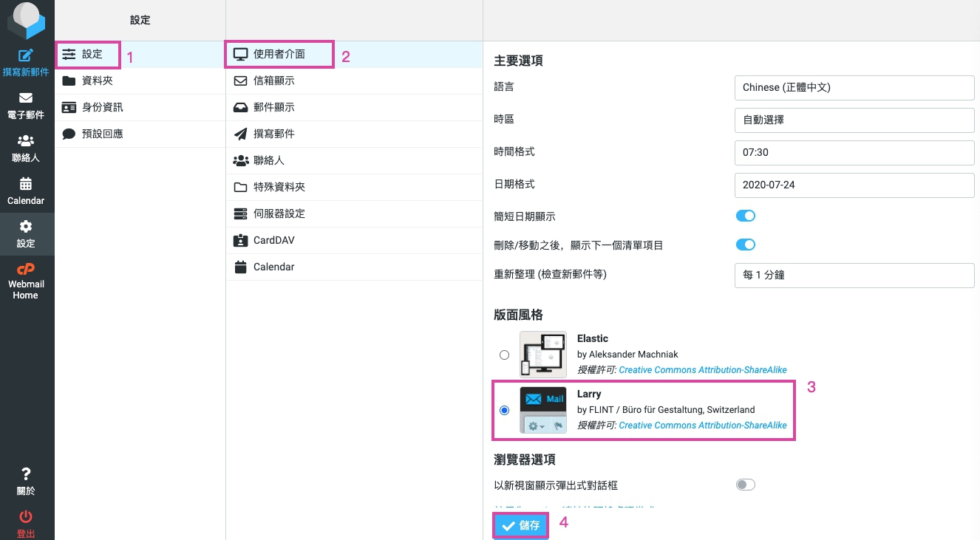
Task: Toggle 刪除/移動之後 顯示下一個清單項目 switch
Action: [745, 245]
